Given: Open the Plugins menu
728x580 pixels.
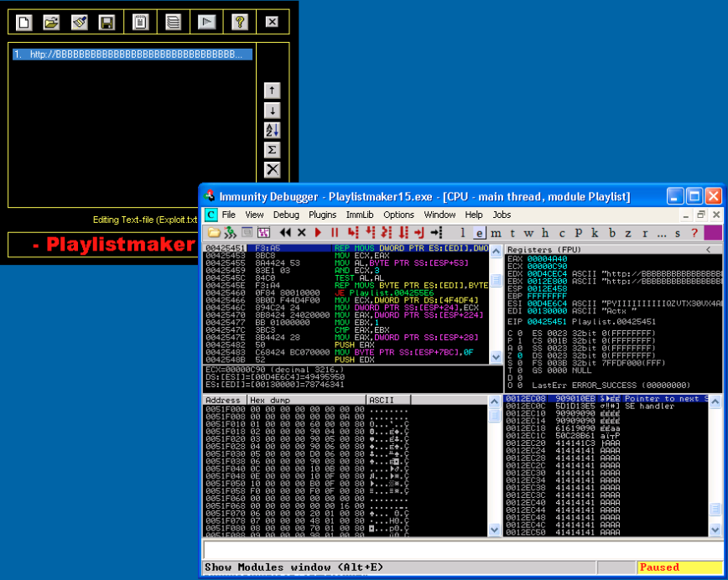Looking at the screenshot, I should (323, 215).
